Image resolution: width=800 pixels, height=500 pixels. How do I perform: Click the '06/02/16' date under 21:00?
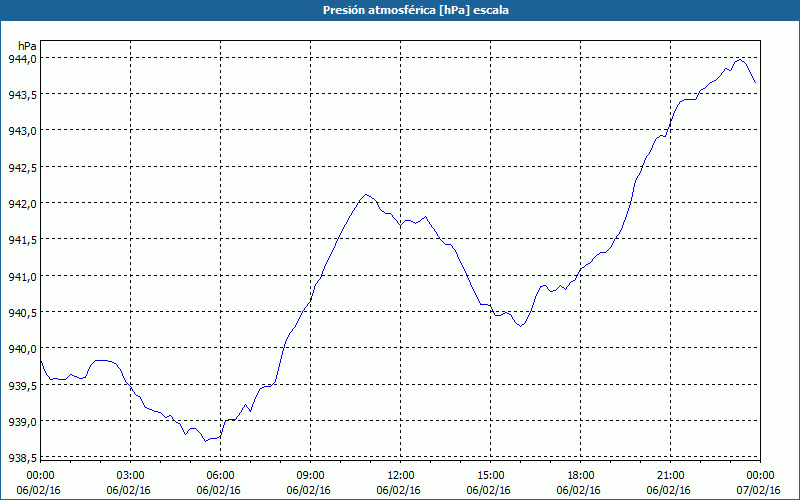pyautogui.click(x=668, y=490)
